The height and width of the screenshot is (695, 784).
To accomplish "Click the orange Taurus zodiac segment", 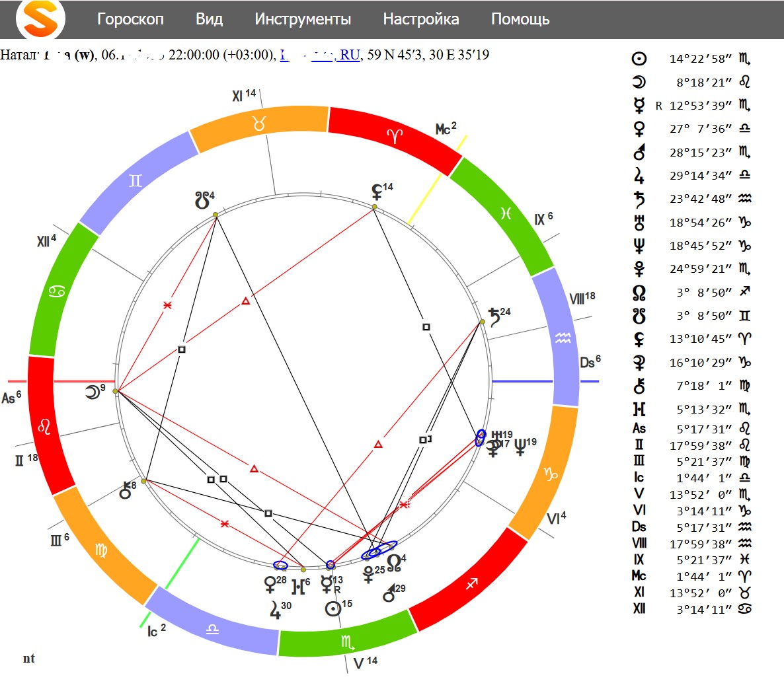I will pos(260,124).
